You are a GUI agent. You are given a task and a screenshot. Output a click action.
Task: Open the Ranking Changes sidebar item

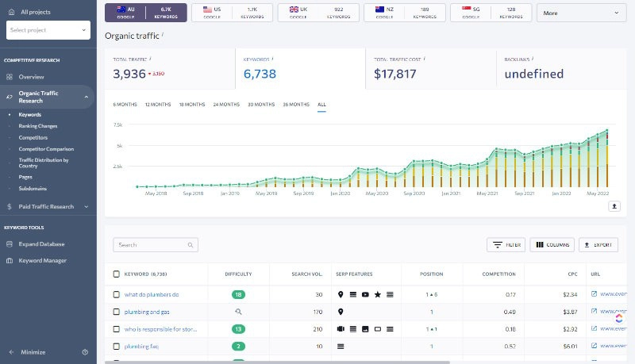point(37,126)
